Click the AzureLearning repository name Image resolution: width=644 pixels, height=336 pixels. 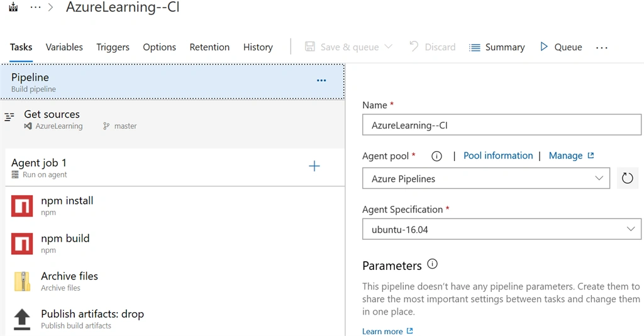(x=58, y=126)
